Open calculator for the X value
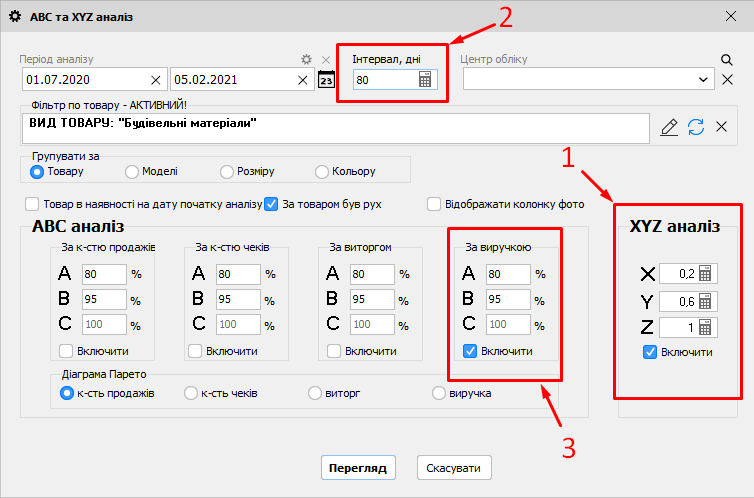The height and width of the screenshot is (498, 754). click(705, 274)
